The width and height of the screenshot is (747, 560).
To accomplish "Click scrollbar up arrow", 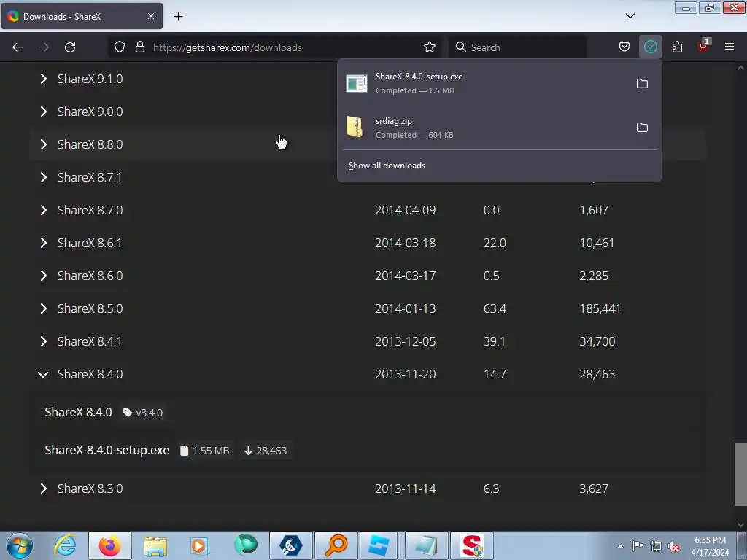I will click(x=740, y=68).
